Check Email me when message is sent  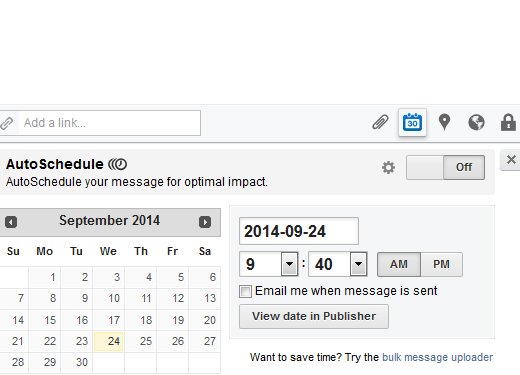pos(245,291)
